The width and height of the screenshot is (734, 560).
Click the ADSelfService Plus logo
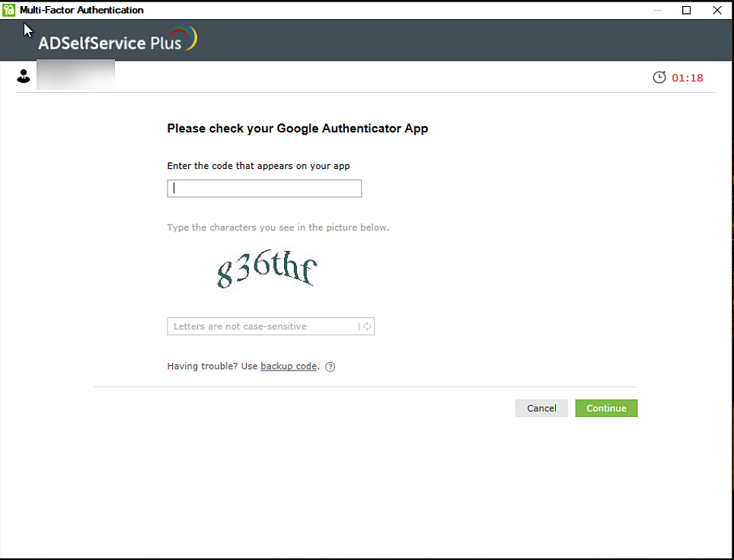coord(118,39)
